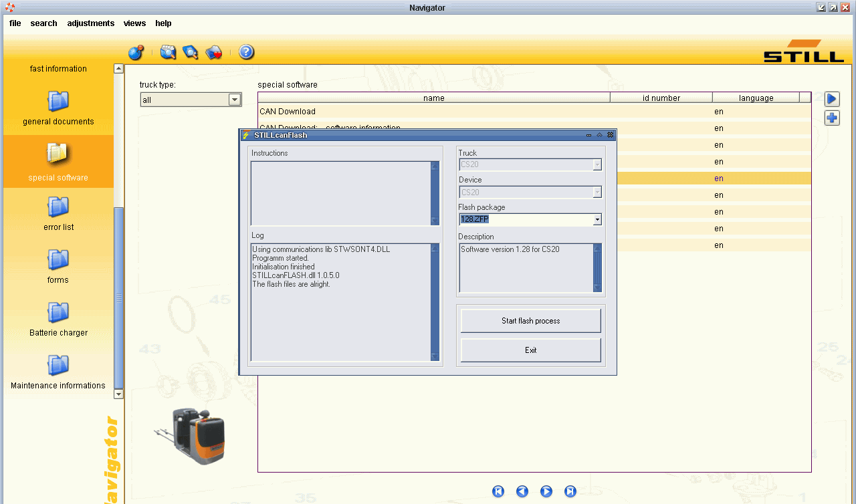Click the globe with pin toolbar icon
Viewport: 856px width, 504px height.
tap(136, 52)
